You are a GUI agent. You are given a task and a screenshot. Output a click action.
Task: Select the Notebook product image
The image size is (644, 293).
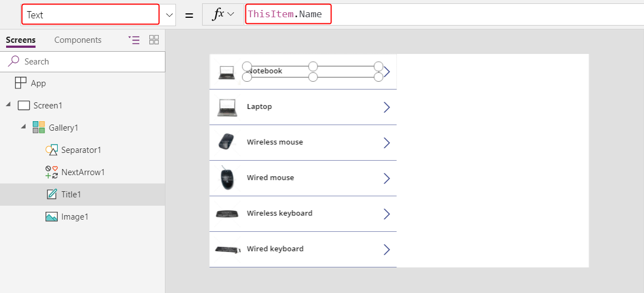coord(227,72)
